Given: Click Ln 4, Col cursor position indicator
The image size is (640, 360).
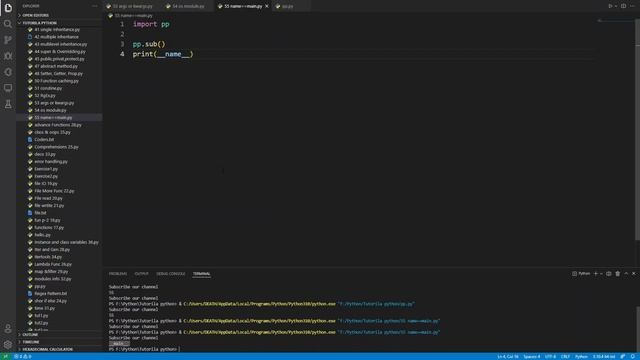Looking at the screenshot, I should (508, 356).
